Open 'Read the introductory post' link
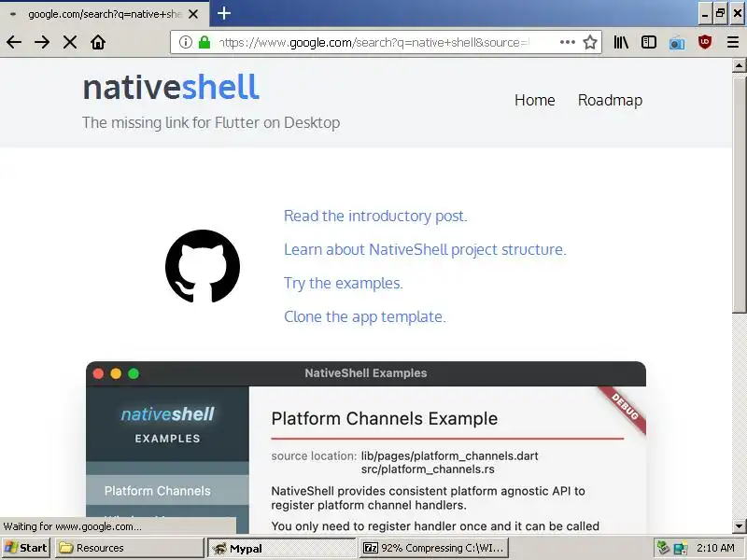This screenshot has height=560, width=747. point(375,216)
